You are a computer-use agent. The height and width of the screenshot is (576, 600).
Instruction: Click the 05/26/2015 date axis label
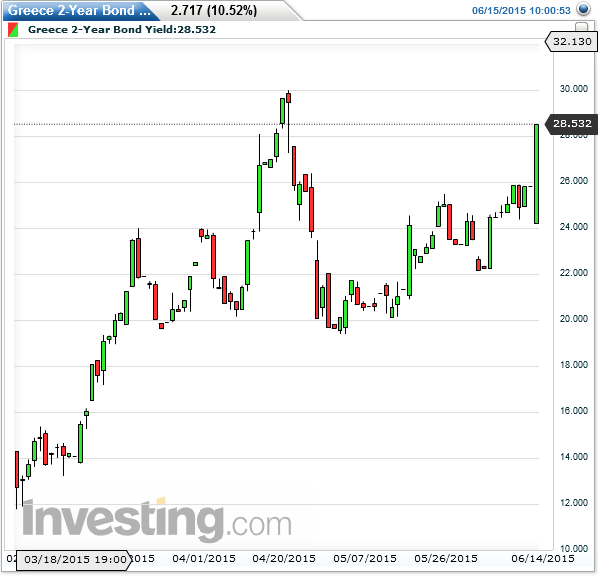446,559
